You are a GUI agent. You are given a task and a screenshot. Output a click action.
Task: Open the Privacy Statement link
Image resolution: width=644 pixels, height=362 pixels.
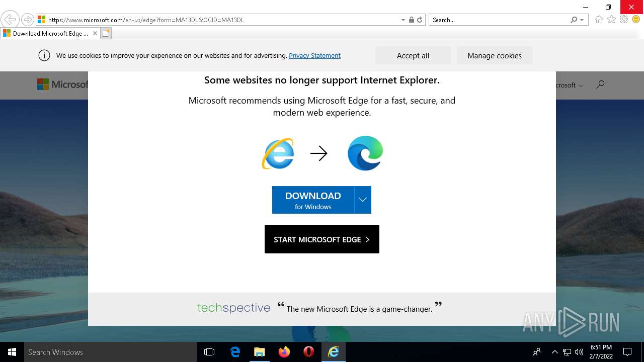click(314, 56)
